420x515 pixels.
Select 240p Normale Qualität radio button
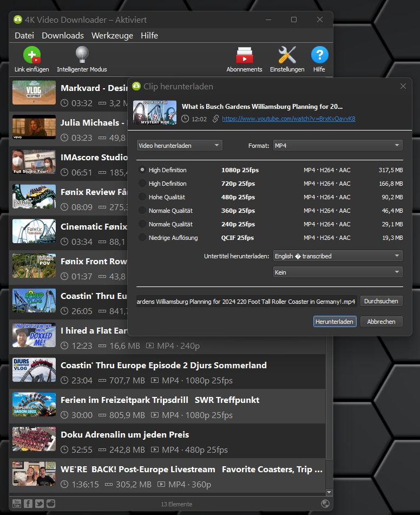click(x=142, y=224)
